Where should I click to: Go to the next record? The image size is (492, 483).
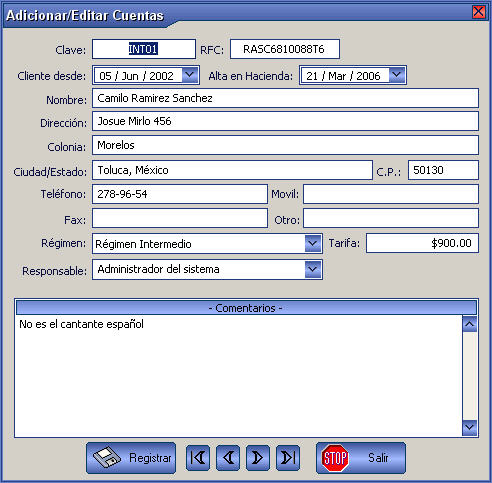pos(258,458)
